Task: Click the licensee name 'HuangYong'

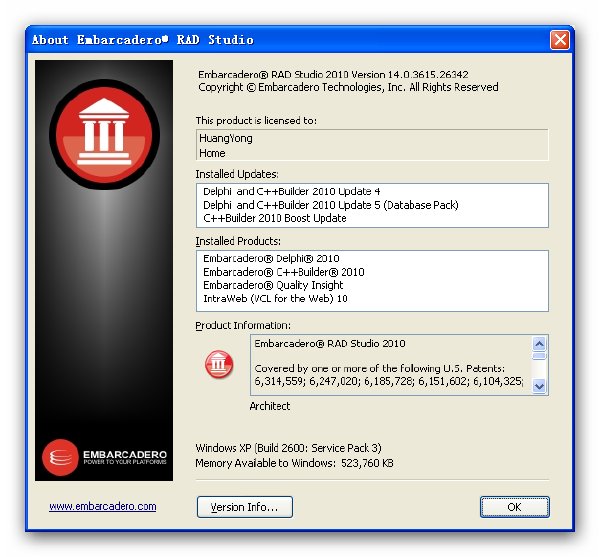Action: (x=226, y=138)
